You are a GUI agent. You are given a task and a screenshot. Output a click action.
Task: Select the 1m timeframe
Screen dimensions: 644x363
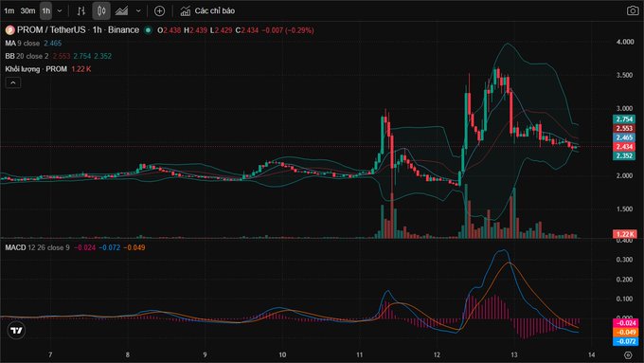coord(9,10)
